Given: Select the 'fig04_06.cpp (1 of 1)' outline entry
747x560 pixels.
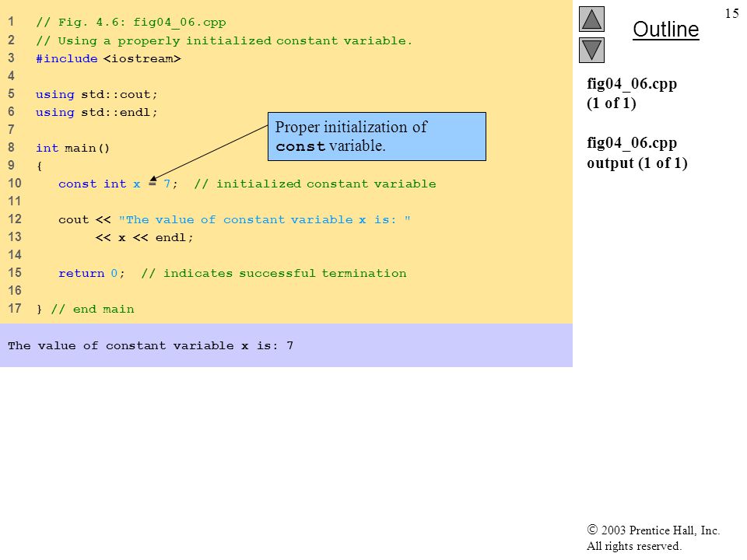Looking at the screenshot, I should (632, 93).
